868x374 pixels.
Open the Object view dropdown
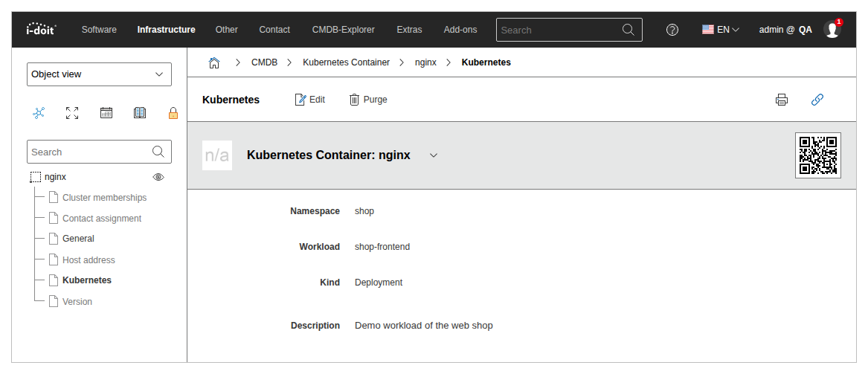[x=99, y=74]
